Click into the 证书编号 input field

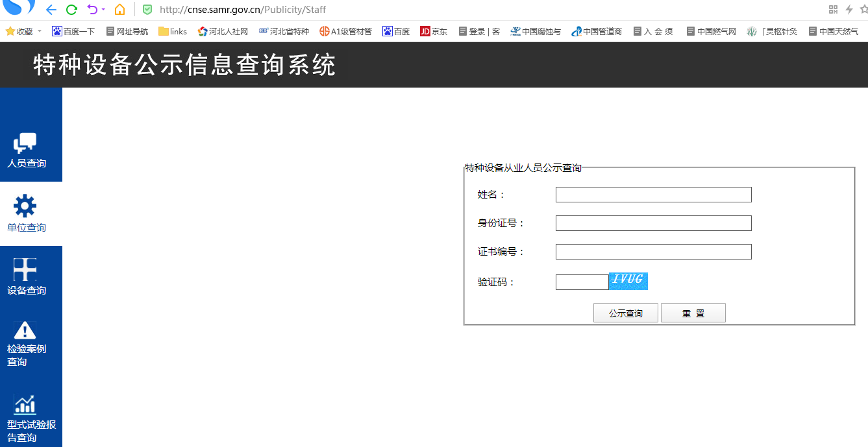click(653, 252)
